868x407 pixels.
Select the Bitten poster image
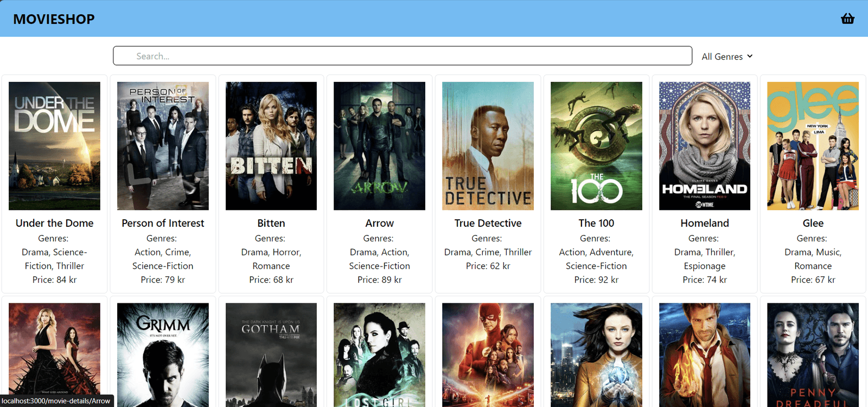point(271,146)
